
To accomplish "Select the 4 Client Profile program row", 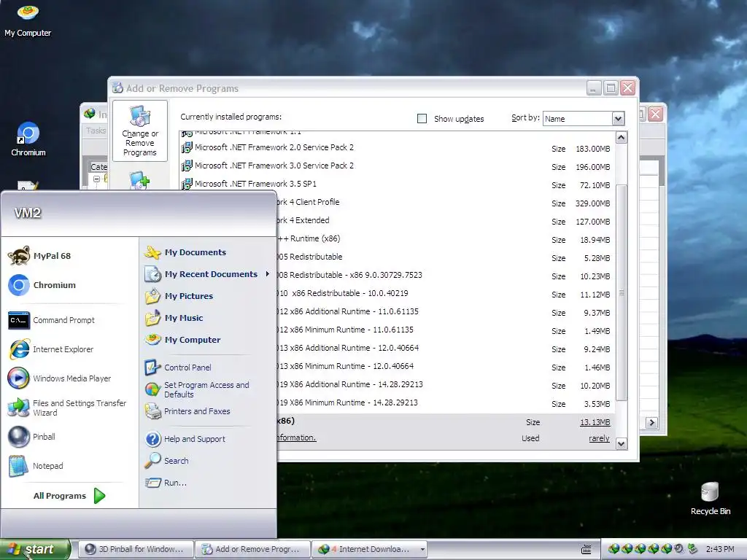I will 446,203.
